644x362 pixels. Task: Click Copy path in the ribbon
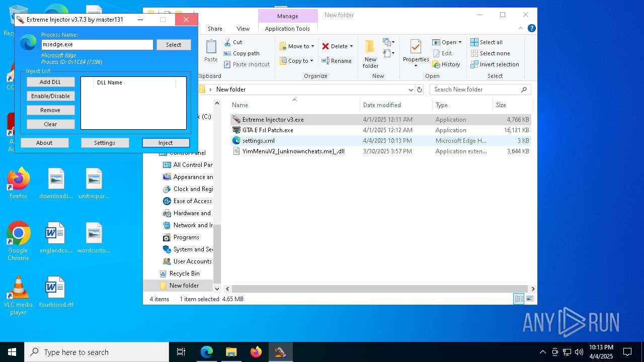pyautogui.click(x=242, y=53)
